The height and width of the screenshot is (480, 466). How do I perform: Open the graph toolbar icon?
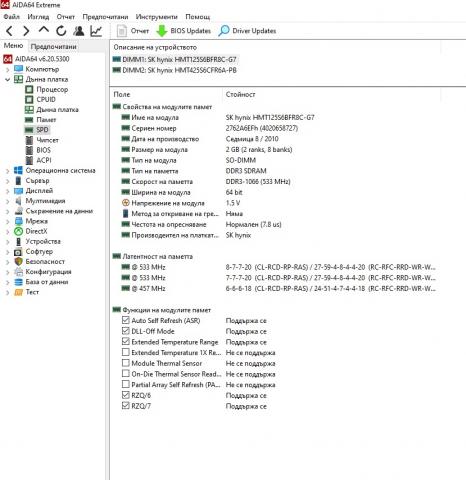click(x=96, y=31)
